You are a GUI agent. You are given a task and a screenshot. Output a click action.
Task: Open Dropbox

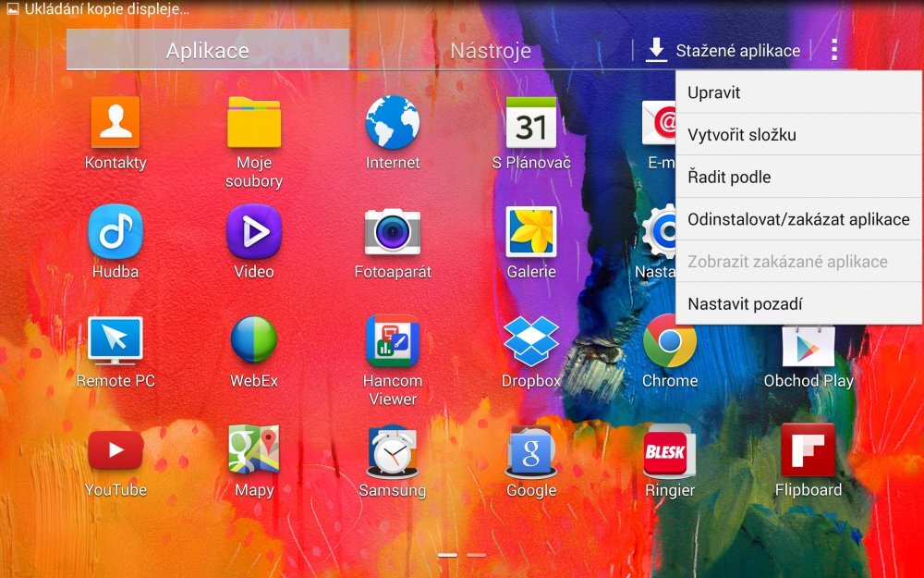[530, 346]
